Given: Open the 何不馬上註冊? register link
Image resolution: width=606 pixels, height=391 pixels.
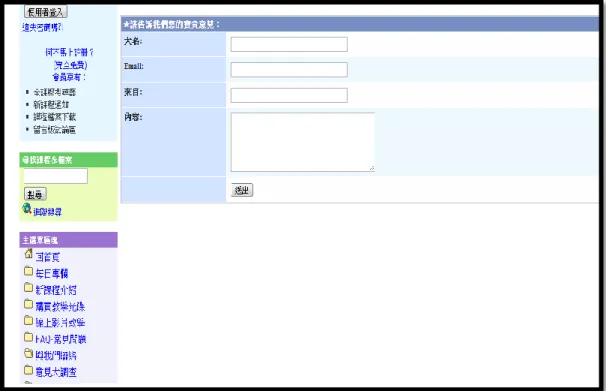Looking at the screenshot, I should 70,52.
